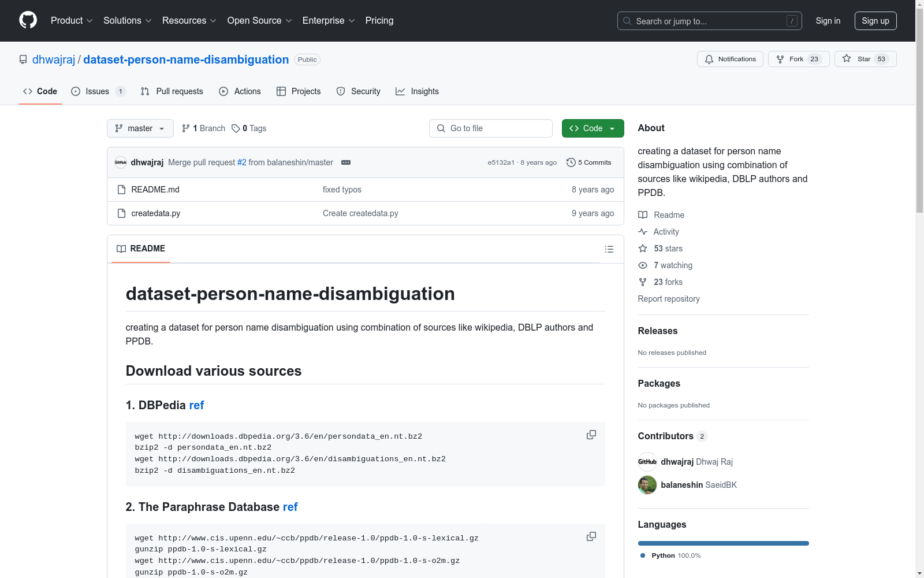Click the Activity pulse icon
This screenshot has height=578, width=924.
(x=643, y=232)
